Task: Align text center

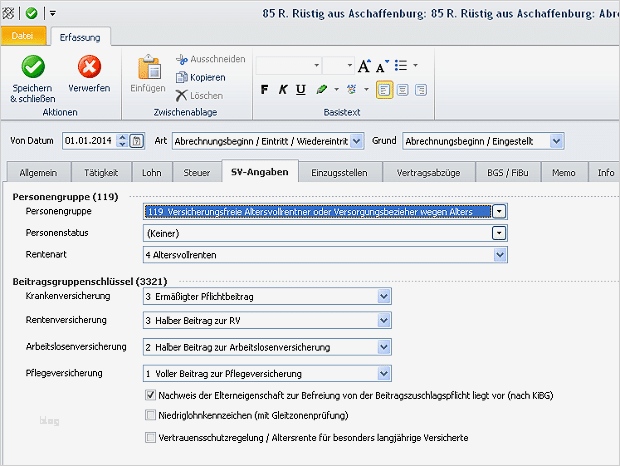Action: point(403,90)
